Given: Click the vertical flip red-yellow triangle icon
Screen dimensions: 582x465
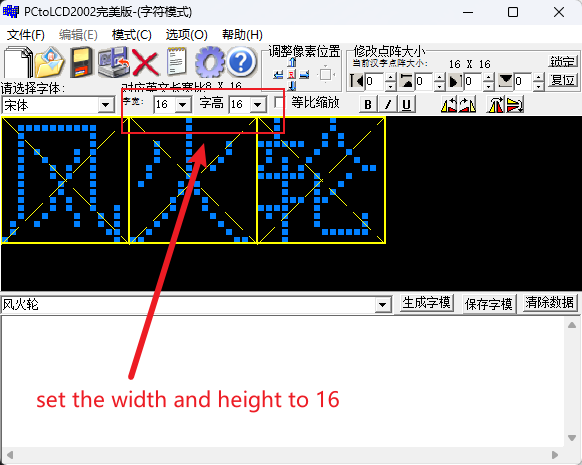Looking at the screenshot, I should pos(515,104).
